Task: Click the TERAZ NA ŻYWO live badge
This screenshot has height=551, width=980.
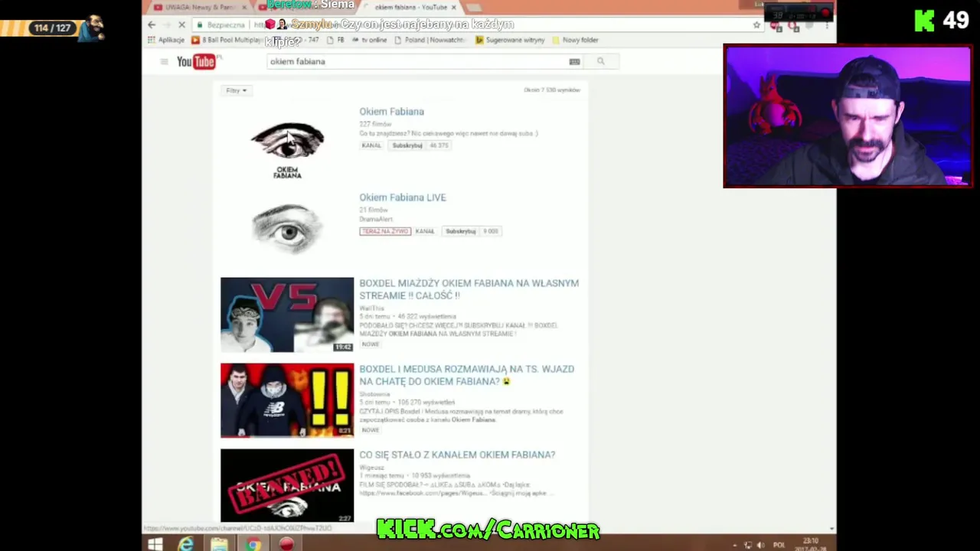Action: pyautogui.click(x=385, y=231)
